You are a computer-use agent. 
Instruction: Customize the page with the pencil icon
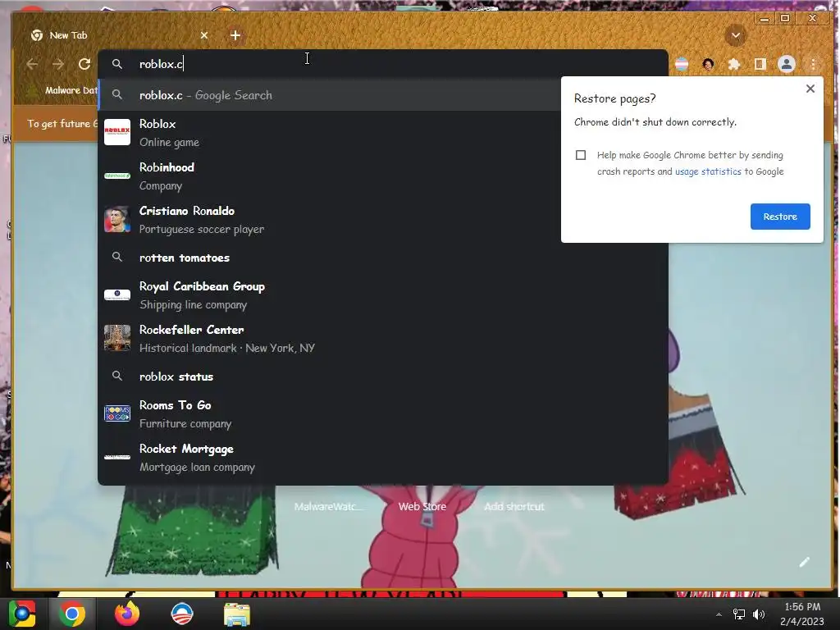(804, 562)
